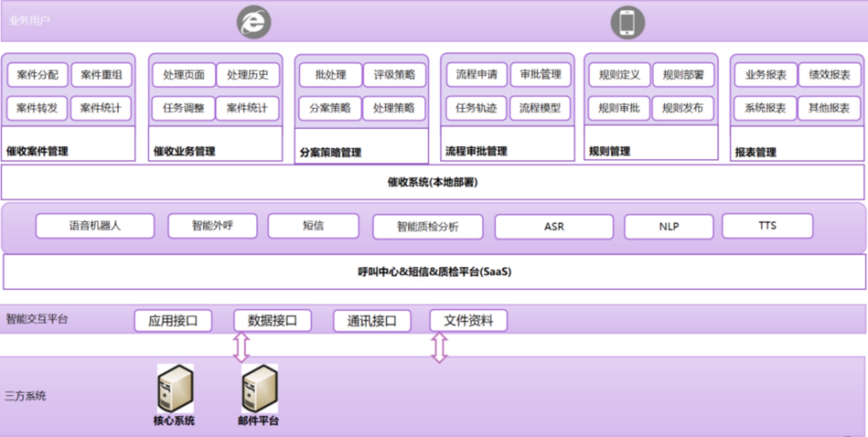Screen dimensions: 868x437
Task: Click the double arrow below 文件资料
Action: pyautogui.click(x=439, y=347)
